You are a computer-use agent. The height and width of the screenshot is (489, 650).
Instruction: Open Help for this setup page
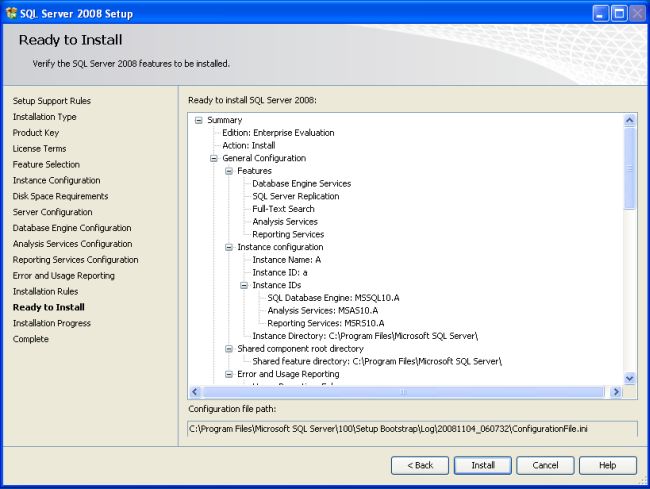[608, 465]
